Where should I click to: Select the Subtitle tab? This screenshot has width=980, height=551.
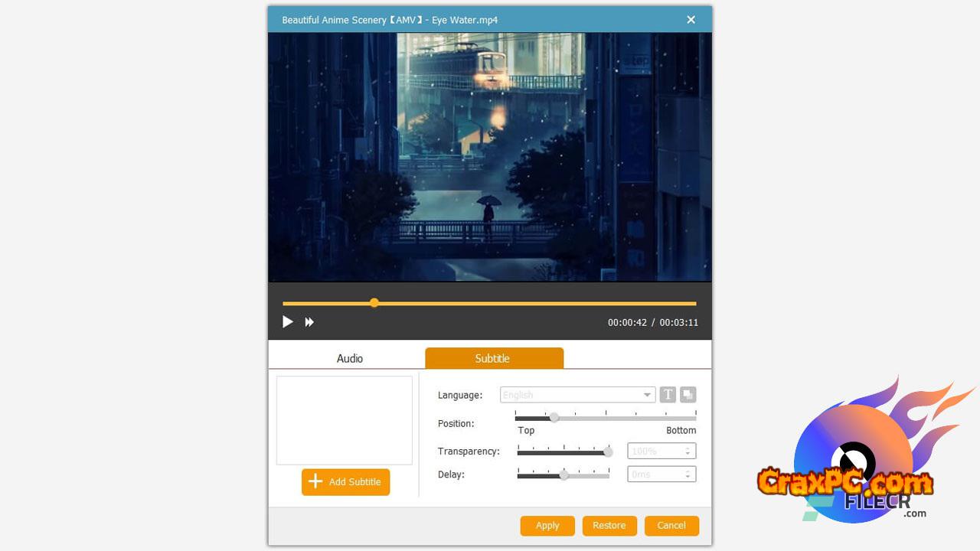[x=494, y=358]
